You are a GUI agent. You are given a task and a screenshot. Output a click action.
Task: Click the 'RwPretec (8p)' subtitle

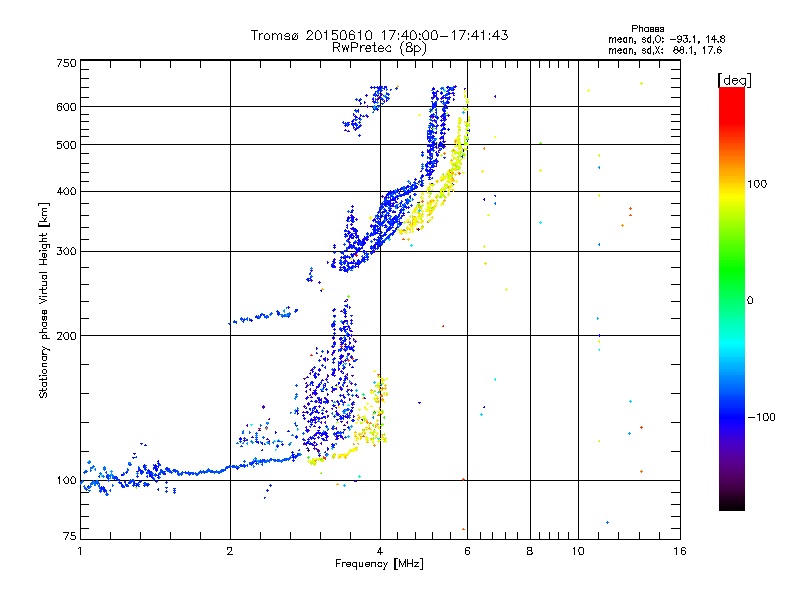coord(379,48)
